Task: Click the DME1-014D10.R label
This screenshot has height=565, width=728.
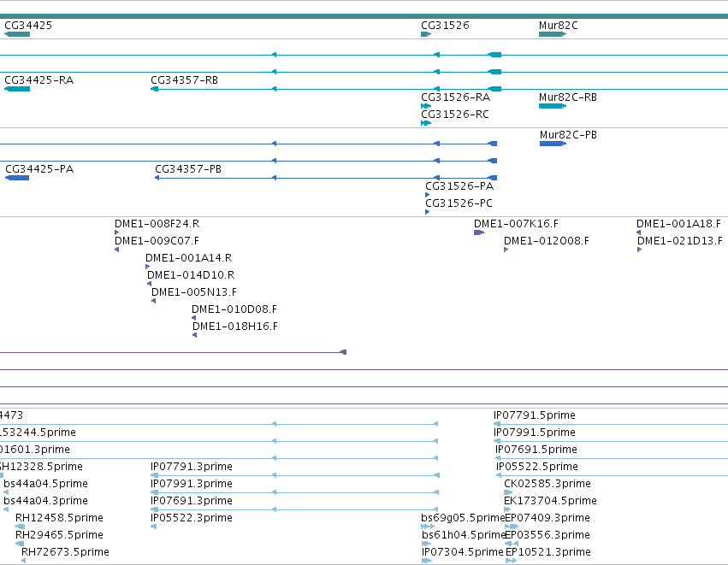Action: pos(191,275)
